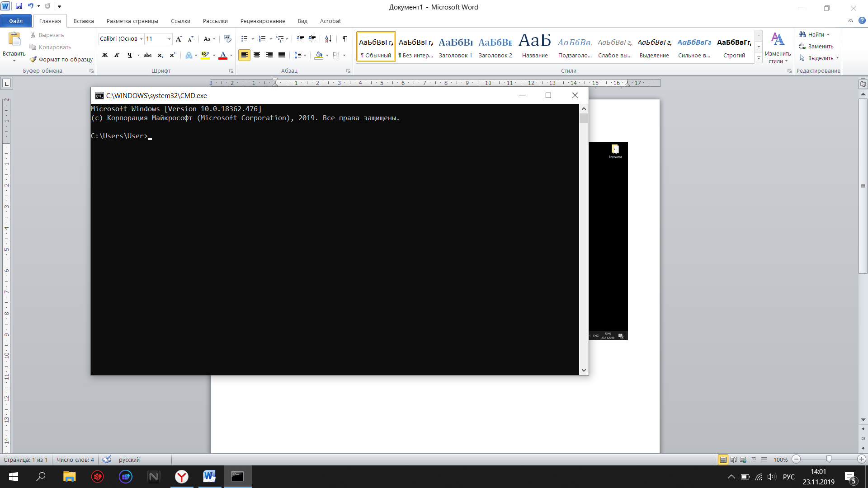868x488 pixels.
Task: Apply the Заголовок 1 style
Action: click(x=455, y=47)
